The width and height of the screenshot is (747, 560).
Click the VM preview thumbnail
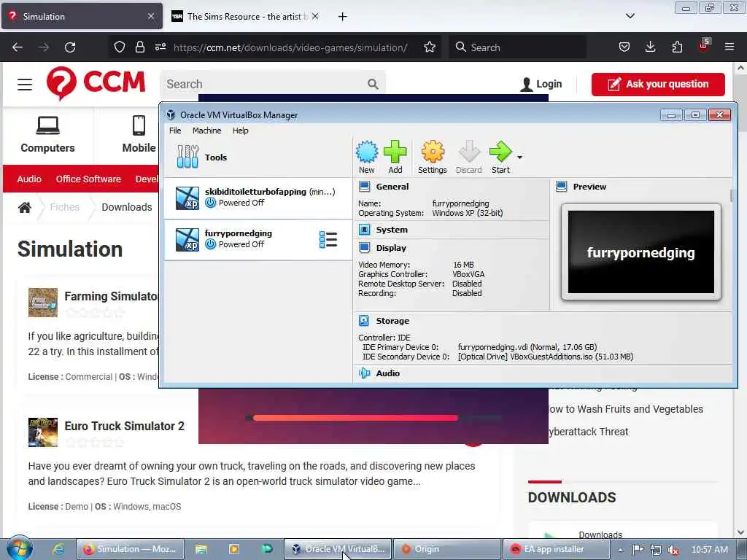(640, 252)
